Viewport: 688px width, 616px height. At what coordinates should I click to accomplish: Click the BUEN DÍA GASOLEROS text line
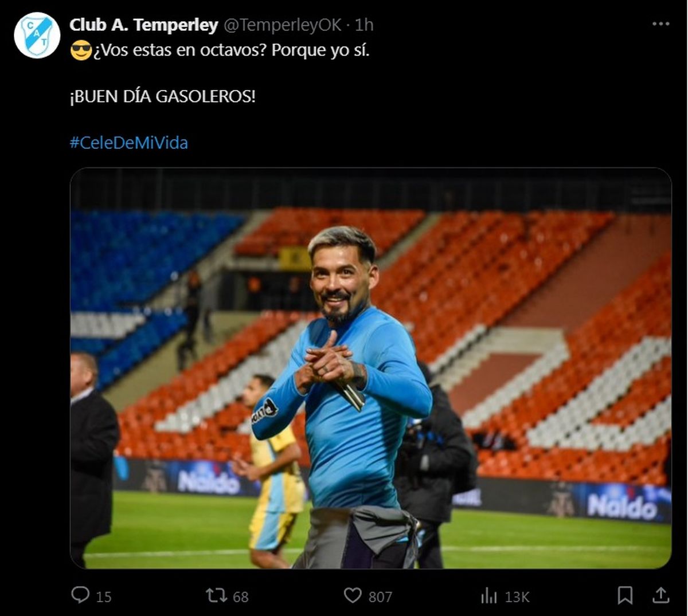coord(163,96)
